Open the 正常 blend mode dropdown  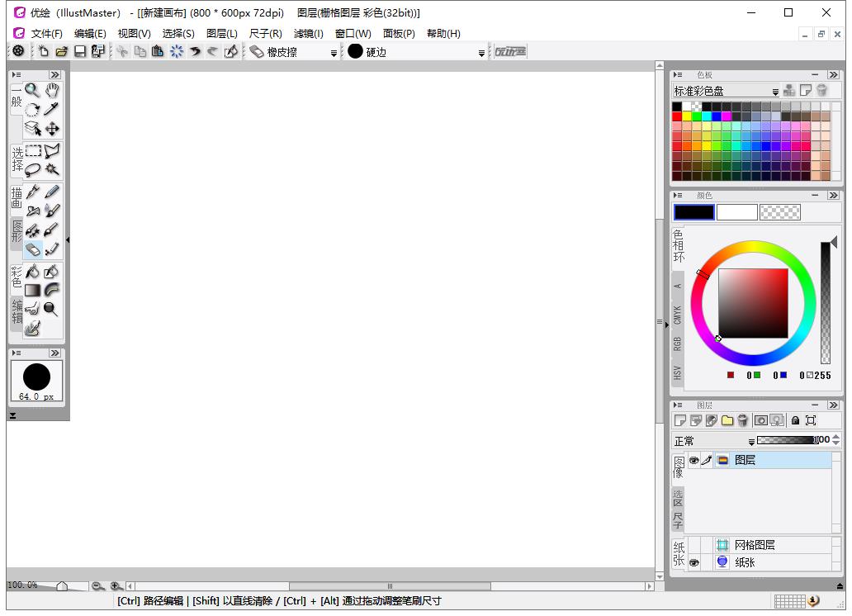click(x=751, y=441)
